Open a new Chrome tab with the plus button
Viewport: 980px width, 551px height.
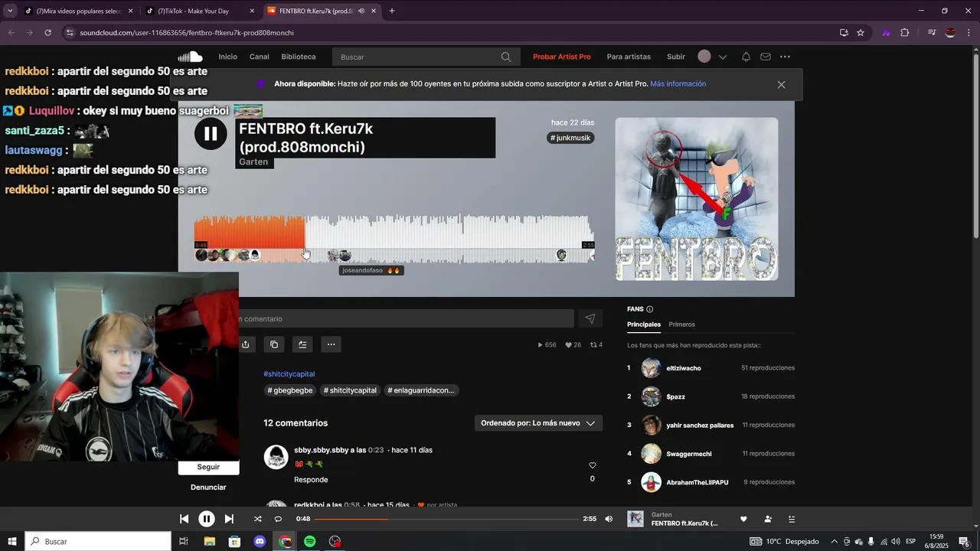(x=392, y=11)
